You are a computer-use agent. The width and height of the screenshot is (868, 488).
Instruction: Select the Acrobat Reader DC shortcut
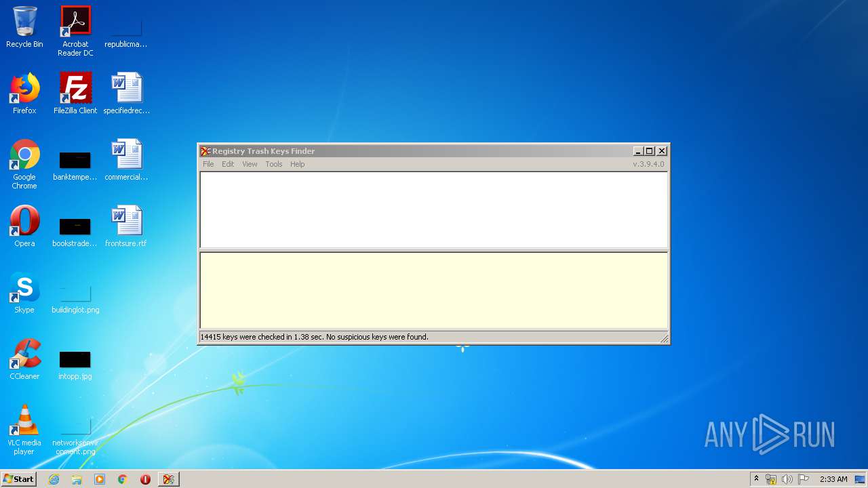(x=75, y=31)
